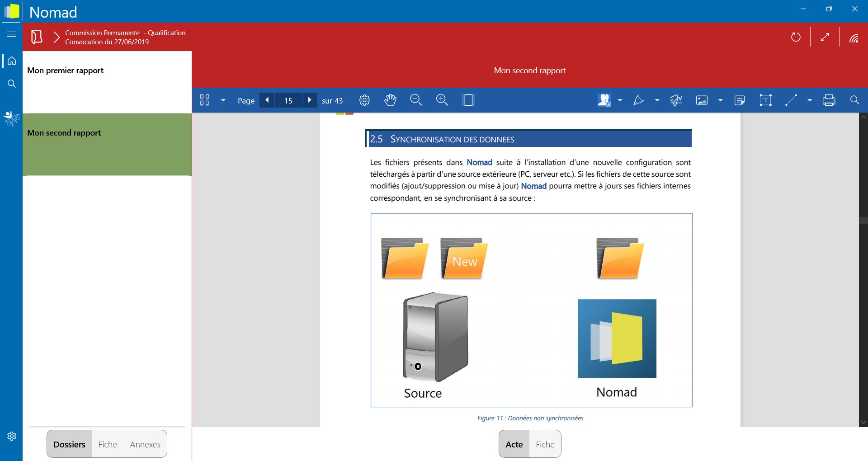The height and width of the screenshot is (461, 868).
Task: Click the organization emblem icon in sidebar
Action: pos(12,118)
